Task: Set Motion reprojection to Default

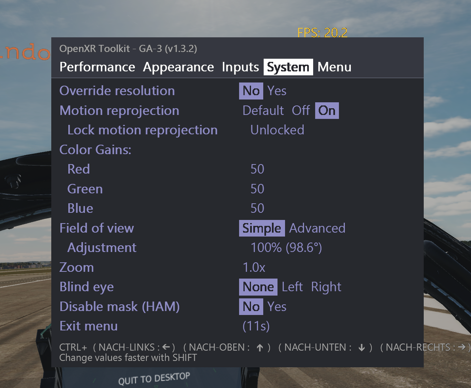Action: [263, 110]
